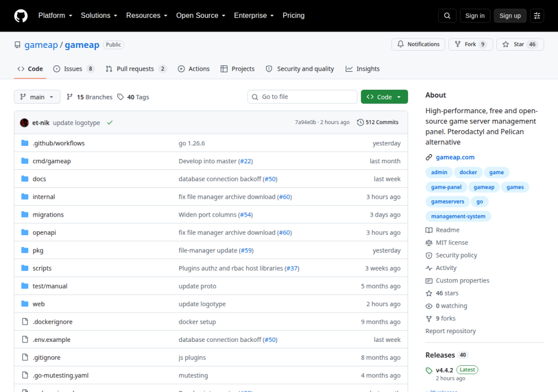
Task: Click the folder icon for web
Action: [x=25, y=304]
